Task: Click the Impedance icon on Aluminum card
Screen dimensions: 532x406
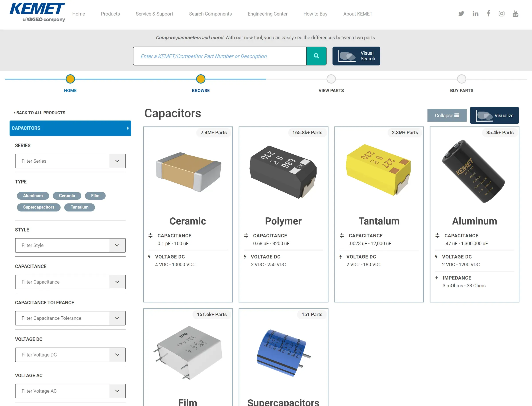Action: (436, 278)
